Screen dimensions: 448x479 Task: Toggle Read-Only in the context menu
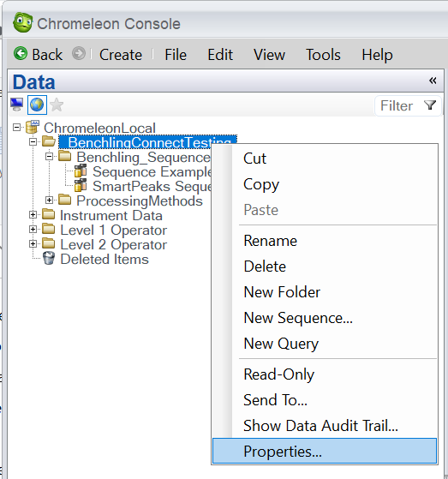pos(325,374)
